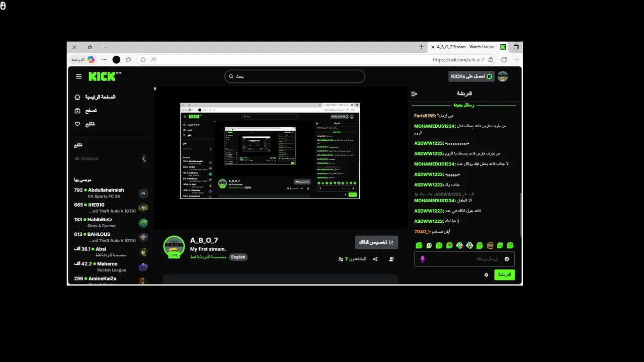Open the emoji picker in message box

point(507,259)
